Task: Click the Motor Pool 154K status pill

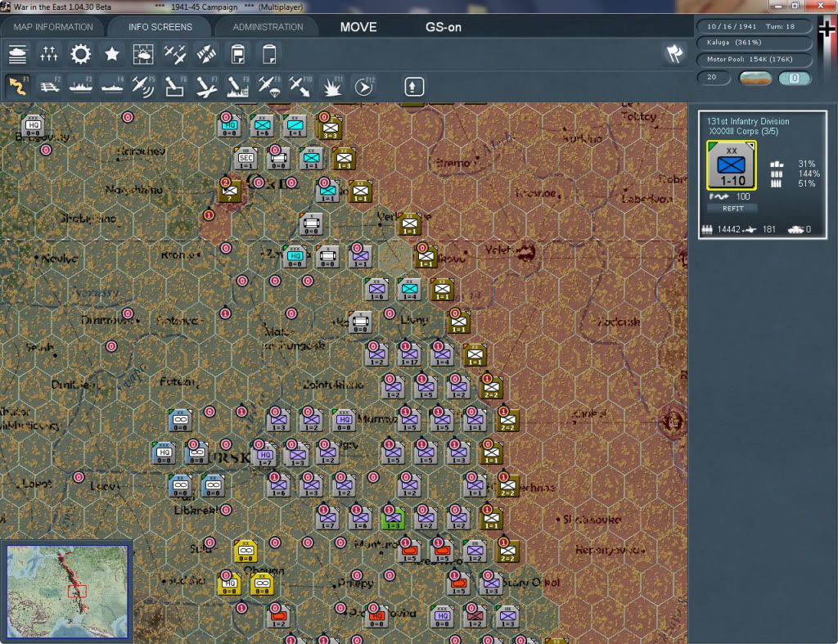Action: (754, 59)
